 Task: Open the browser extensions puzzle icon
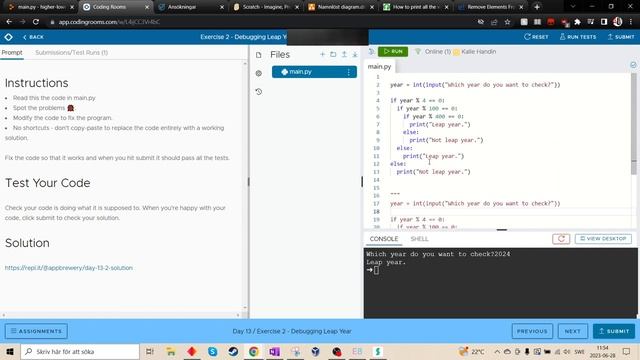coord(577,22)
